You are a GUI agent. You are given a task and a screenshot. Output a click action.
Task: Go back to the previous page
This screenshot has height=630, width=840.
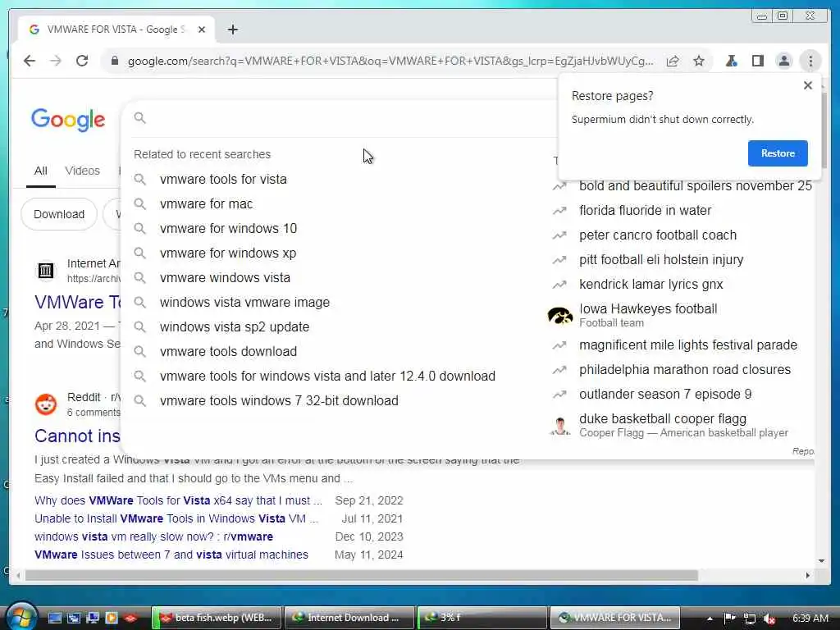30,61
